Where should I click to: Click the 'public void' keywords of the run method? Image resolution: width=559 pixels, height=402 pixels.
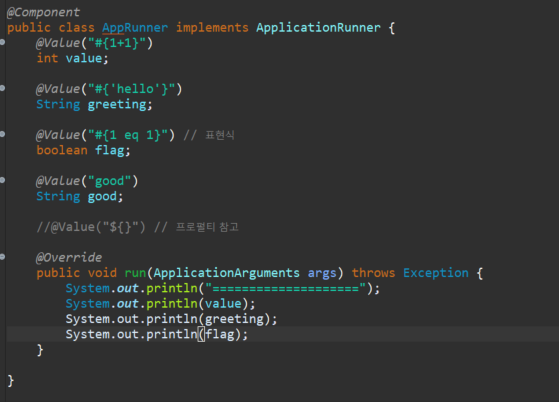pos(76,273)
